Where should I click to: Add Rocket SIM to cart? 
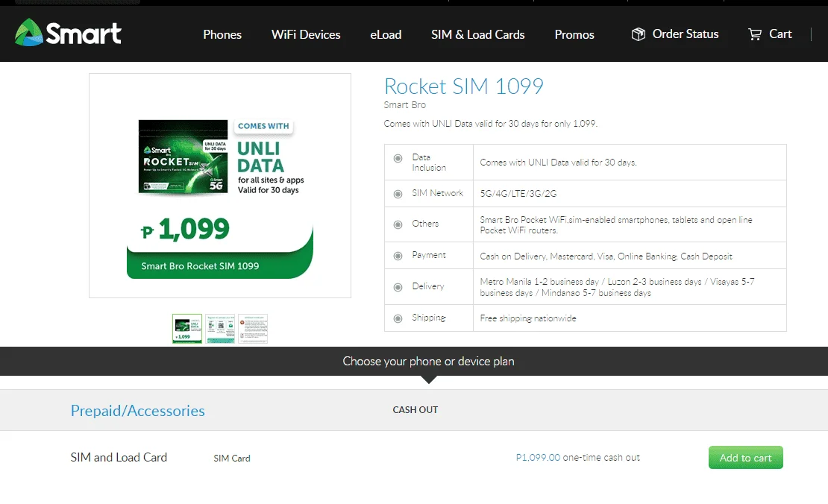(x=746, y=458)
